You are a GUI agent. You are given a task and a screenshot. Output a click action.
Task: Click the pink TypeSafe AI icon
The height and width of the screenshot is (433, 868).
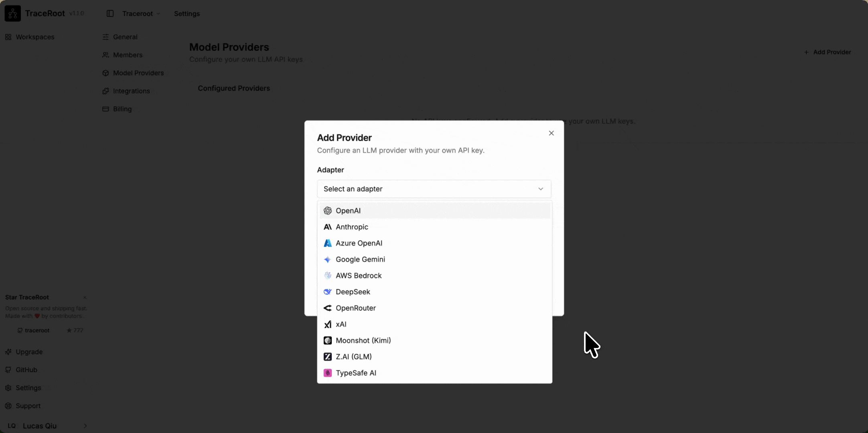(328, 373)
